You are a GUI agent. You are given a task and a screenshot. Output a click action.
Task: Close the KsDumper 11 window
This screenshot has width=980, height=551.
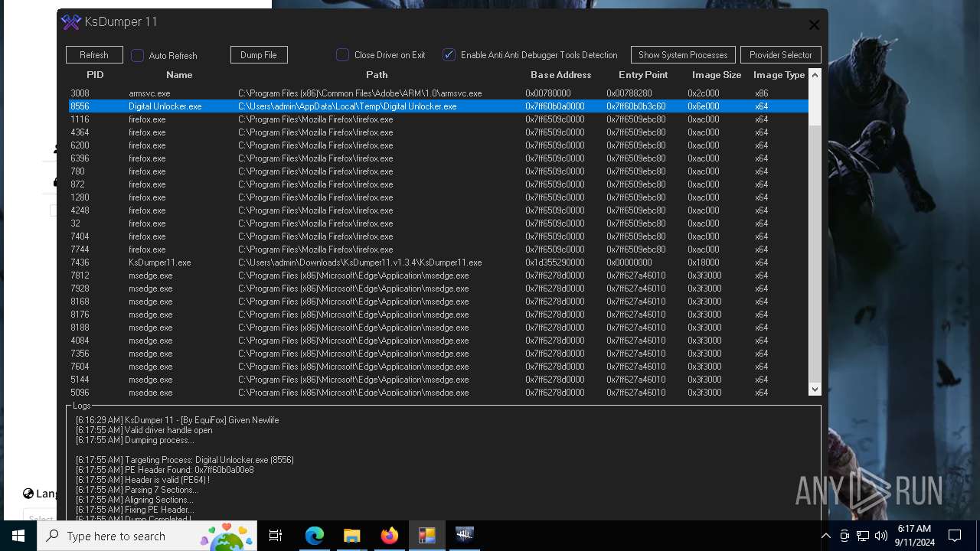click(814, 24)
